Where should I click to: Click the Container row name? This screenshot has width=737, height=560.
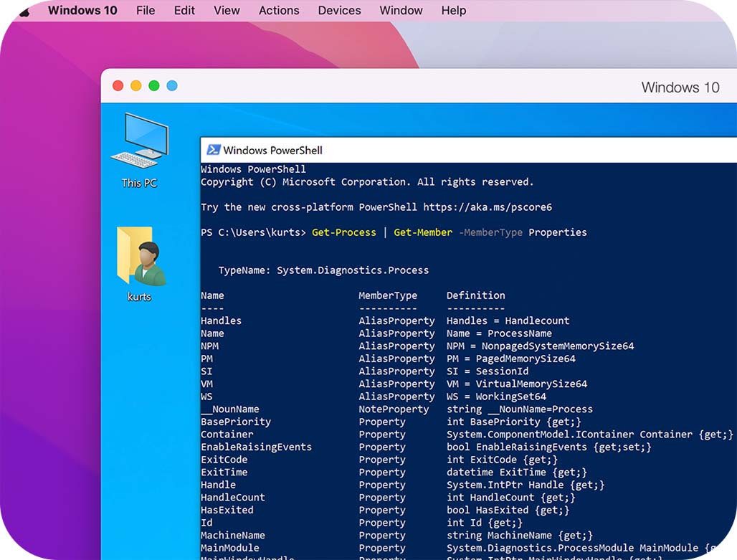coord(227,435)
